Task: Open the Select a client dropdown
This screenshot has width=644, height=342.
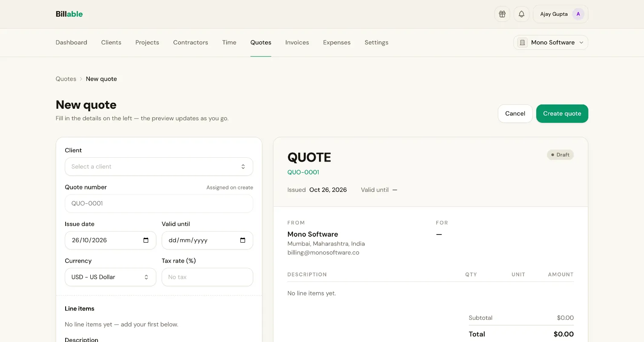Action: coord(159,167)
